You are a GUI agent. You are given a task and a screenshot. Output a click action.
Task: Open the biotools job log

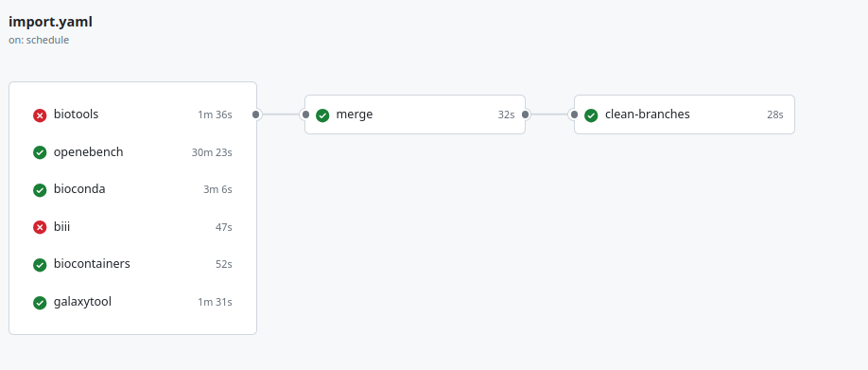(133, 115)
